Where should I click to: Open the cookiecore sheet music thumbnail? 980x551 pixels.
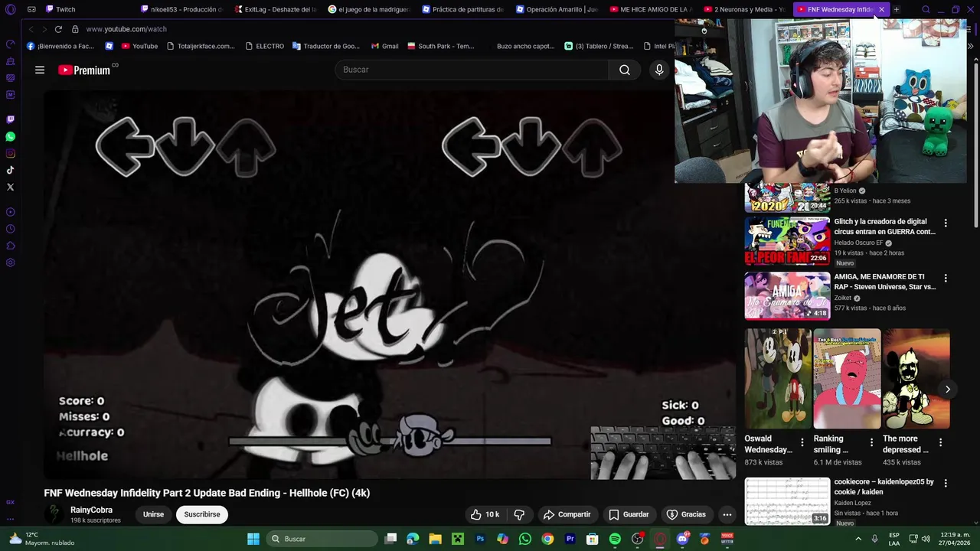tap(787, 501)
